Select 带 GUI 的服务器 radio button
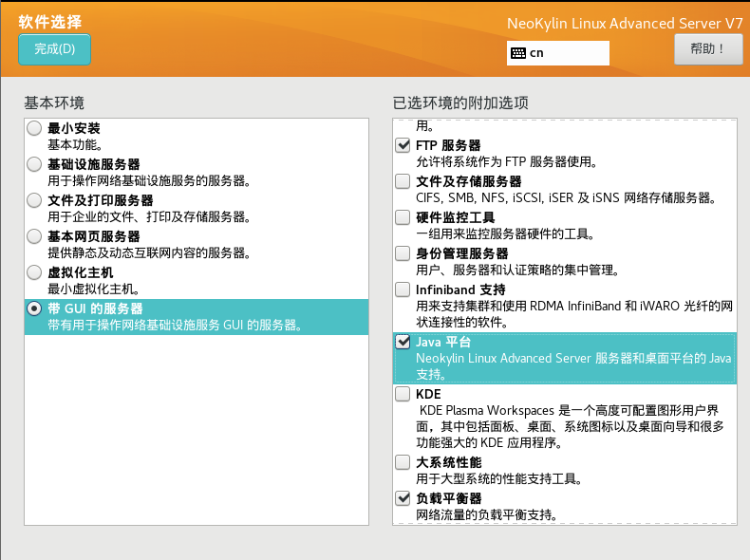750x560 pixels. coord(35,308)
